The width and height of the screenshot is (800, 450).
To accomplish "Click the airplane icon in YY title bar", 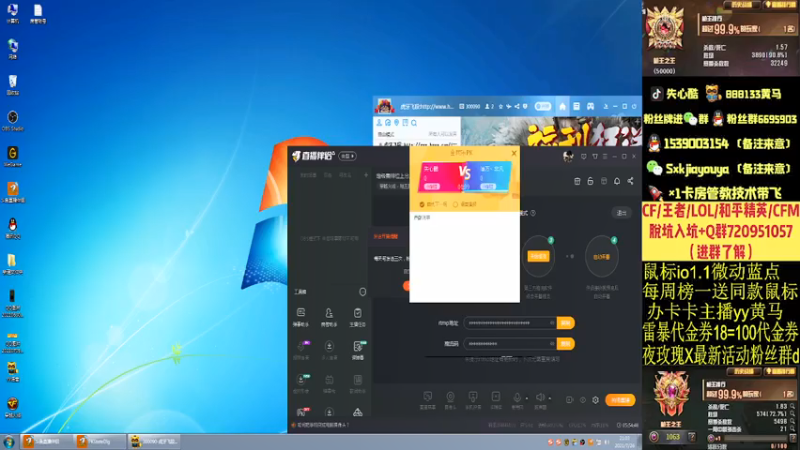I will (x=509, y=107).
